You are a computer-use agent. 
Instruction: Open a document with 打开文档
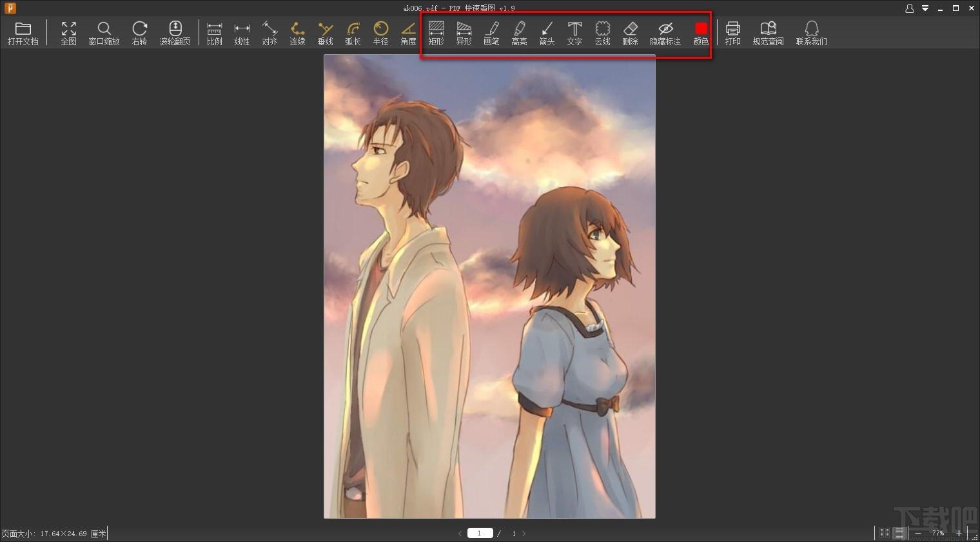23,33
